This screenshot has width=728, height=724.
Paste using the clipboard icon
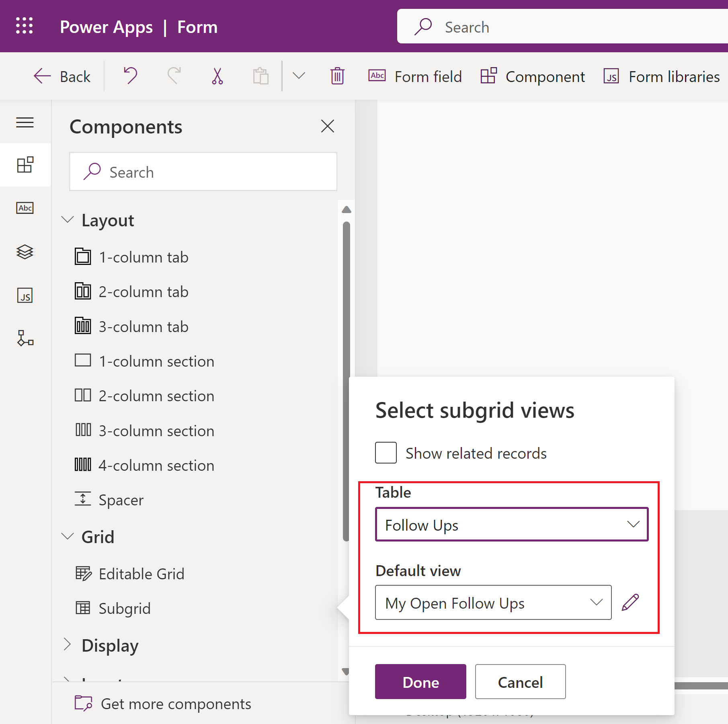click(x=260, y=76)
